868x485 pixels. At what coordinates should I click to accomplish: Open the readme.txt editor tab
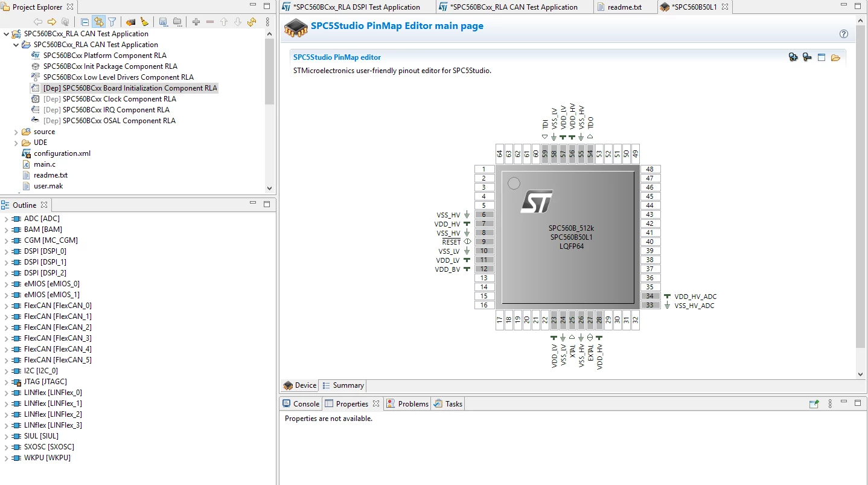625,7
